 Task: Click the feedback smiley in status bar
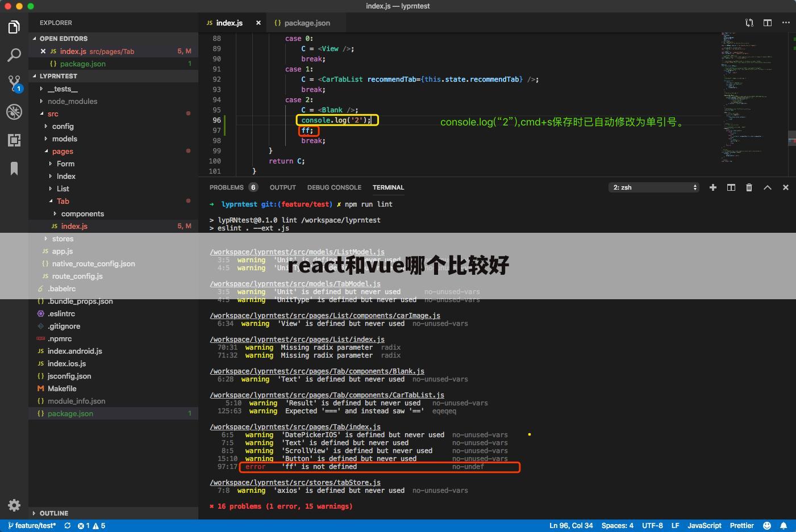pyautogui.click(x=767, y=526)
